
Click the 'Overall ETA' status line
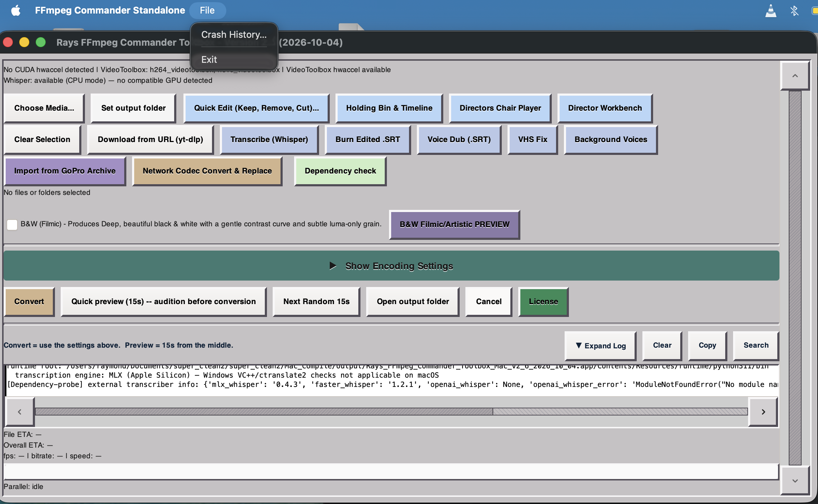click(28, 445)
